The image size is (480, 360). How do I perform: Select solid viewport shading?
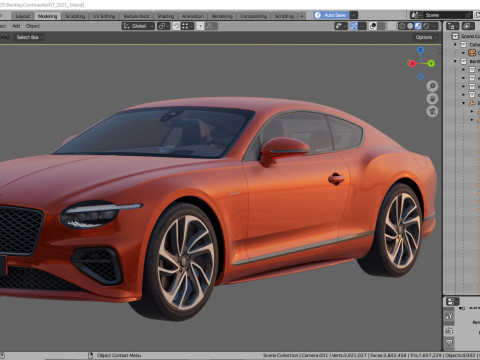coord(410,26)
